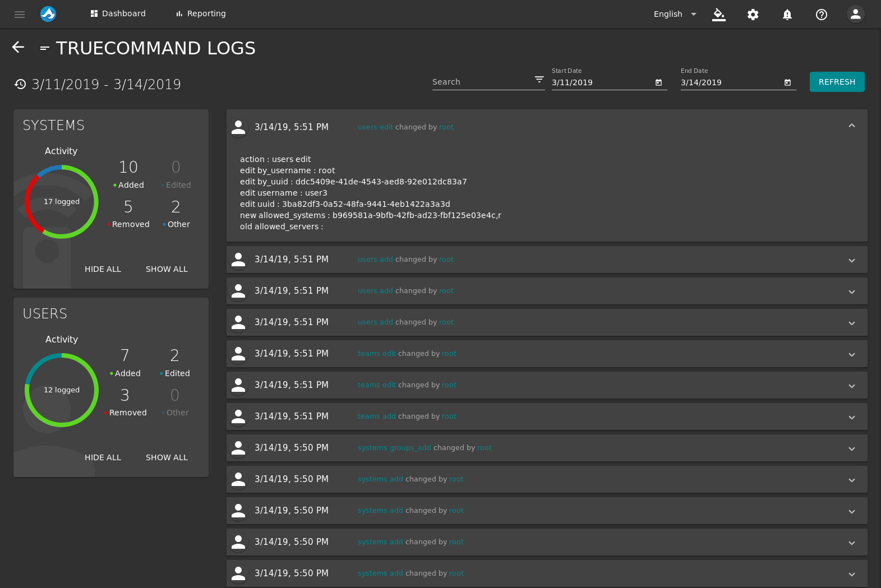This screenshot has width=881, height=588.
Task: Expand the second users add log entry
Action: [852, 291]
